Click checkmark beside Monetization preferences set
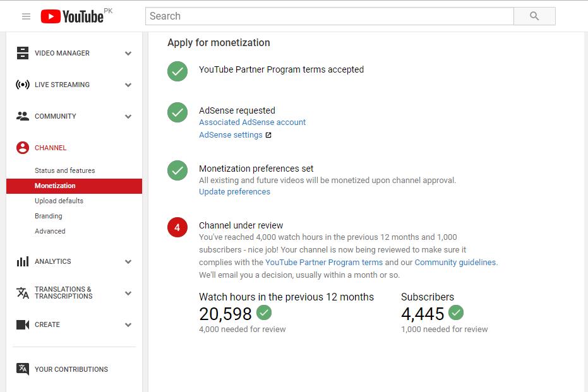Image resolution: width=588 pixels, height=392 pixels. tap(177, 170)
